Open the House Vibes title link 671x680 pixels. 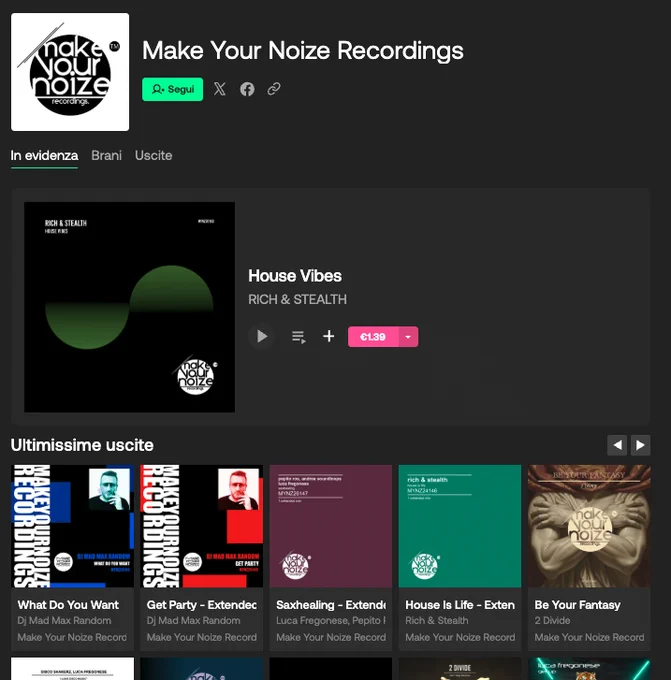pos(295,276)
